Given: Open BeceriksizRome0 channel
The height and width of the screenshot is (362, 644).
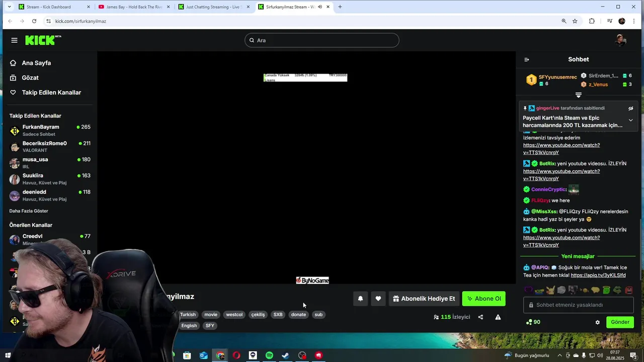Looking at the screenshot, I should (x=50, y=146).
